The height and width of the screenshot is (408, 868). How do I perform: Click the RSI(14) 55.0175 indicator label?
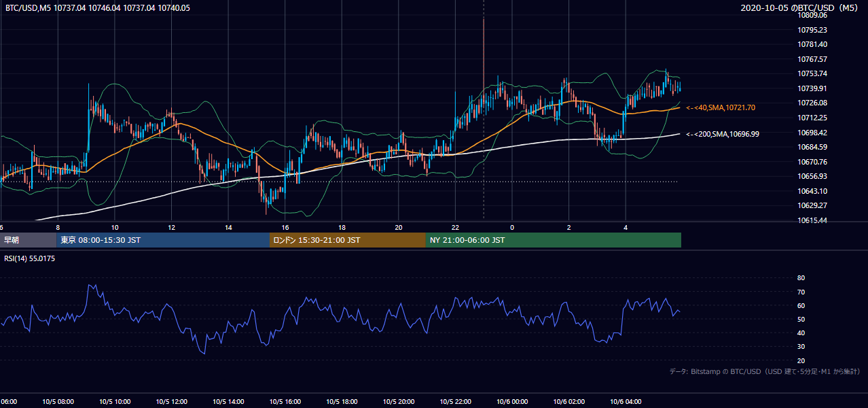click(x=30, y=258)
